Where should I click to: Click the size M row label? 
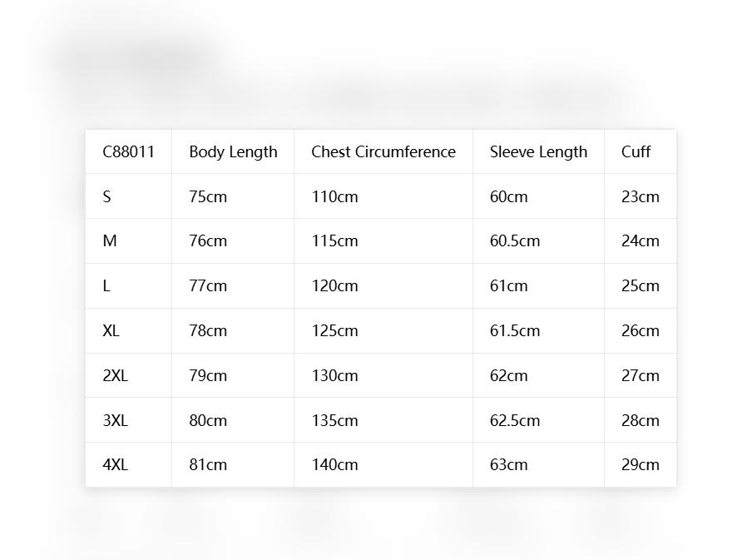[x=129, y=240]
